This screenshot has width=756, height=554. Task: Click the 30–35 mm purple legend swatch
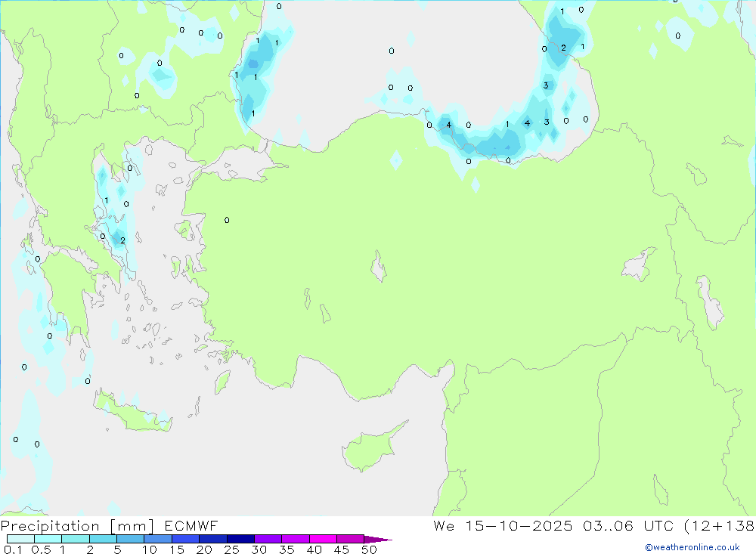point(268,539)
